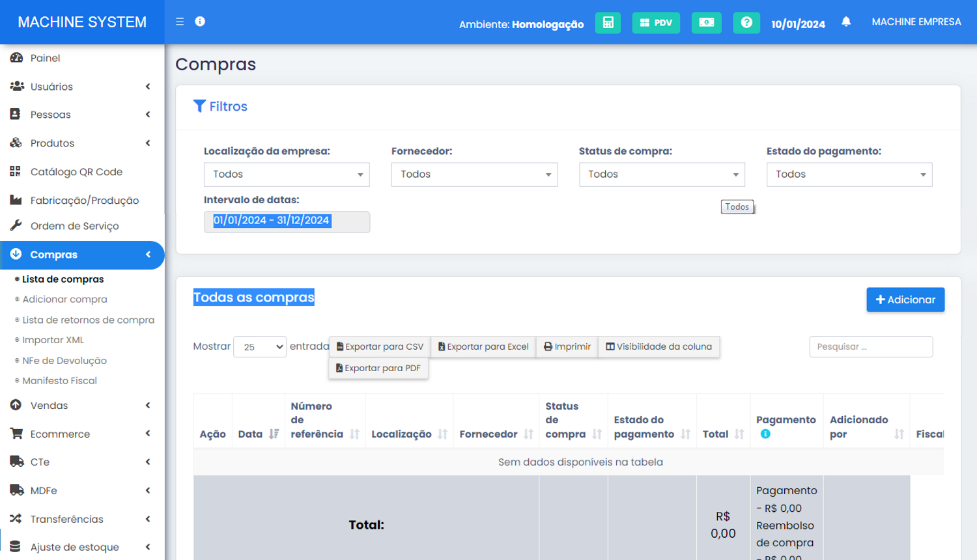This screenshot has width=977, height=560.
Task: Expand the Transferências menu chevron
Action: (148, 518)
